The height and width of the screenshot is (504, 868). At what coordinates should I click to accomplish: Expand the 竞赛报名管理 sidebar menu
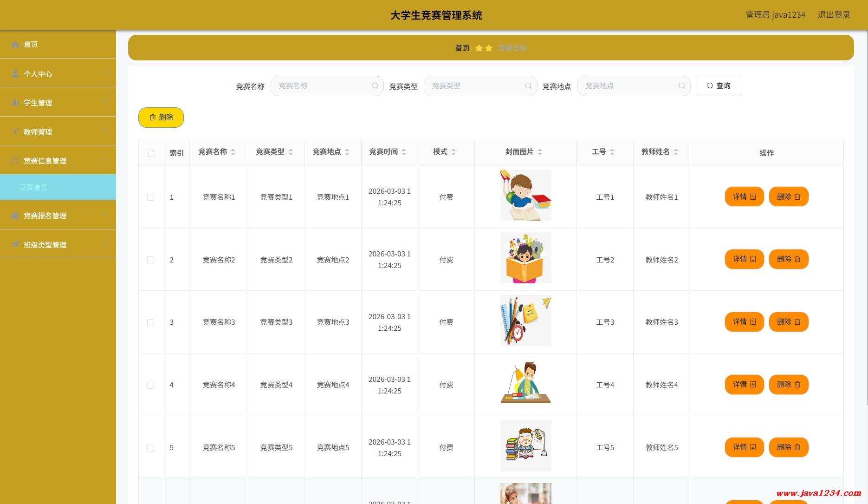(x=58, y=215)
